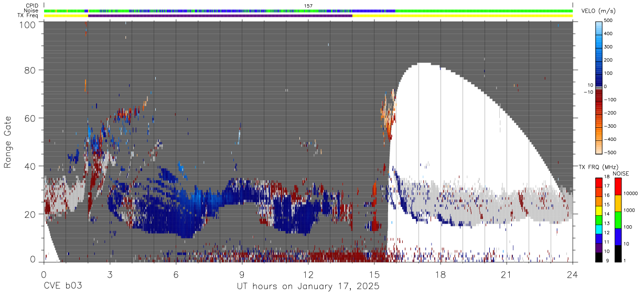Click the y-axis tick label '80'
The width and height of the screenshot is (644, 297).
coord(30,71)
